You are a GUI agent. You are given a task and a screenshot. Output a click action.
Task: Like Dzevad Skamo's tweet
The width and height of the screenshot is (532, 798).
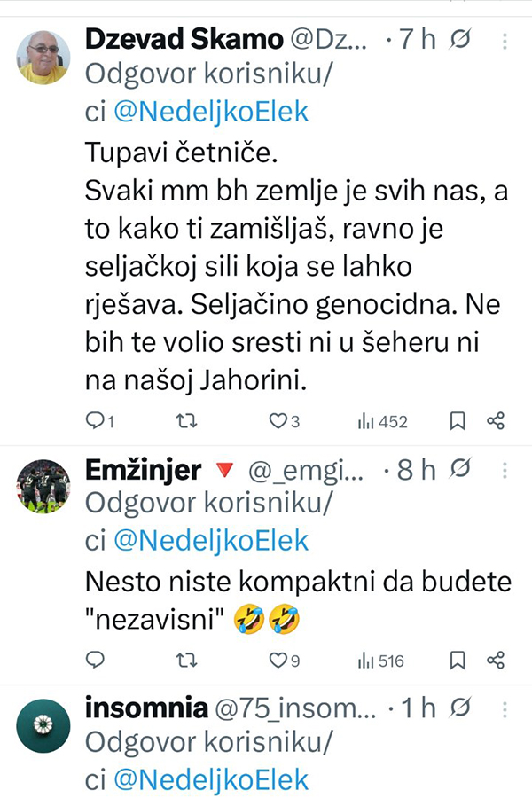(278, 422)
